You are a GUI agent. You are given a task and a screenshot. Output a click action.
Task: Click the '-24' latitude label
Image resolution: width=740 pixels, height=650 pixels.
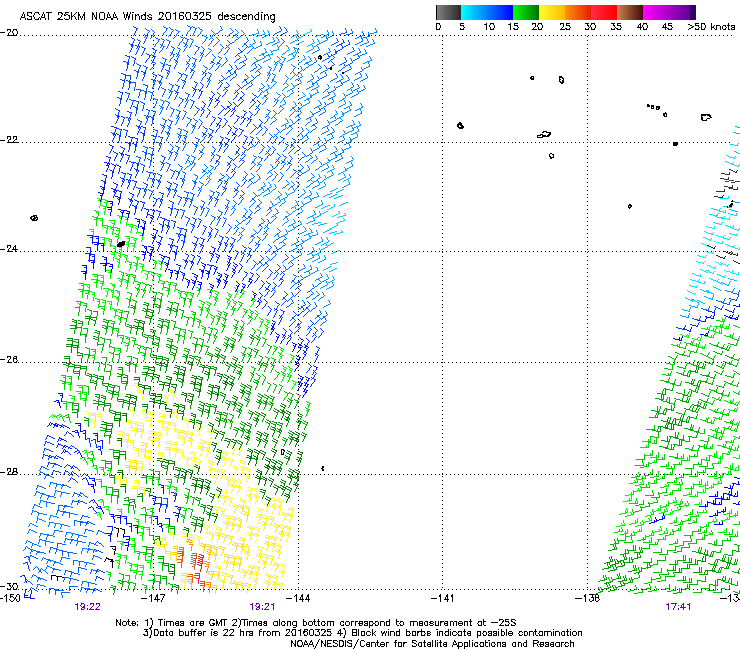tap(9, 248)
